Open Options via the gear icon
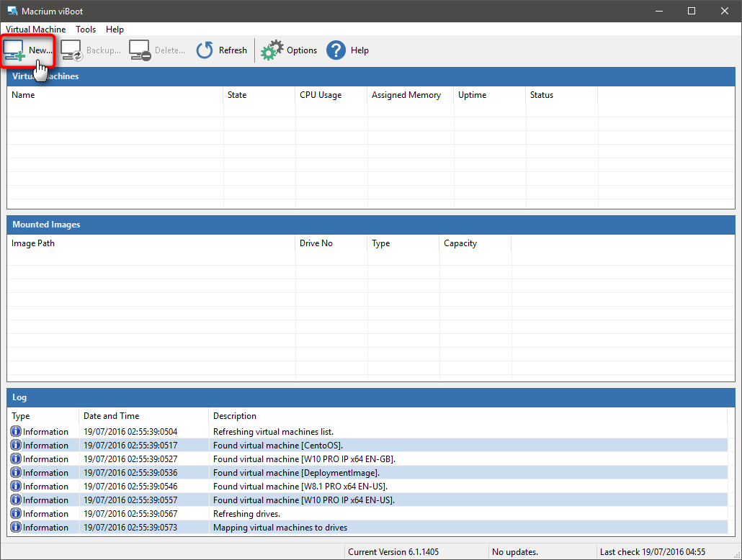 [272, 50]
